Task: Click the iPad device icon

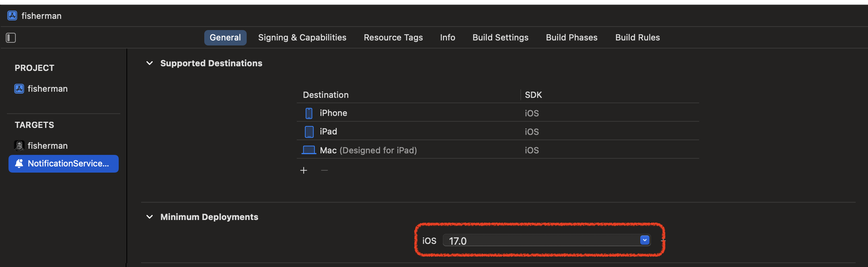Action: (309, 131)
